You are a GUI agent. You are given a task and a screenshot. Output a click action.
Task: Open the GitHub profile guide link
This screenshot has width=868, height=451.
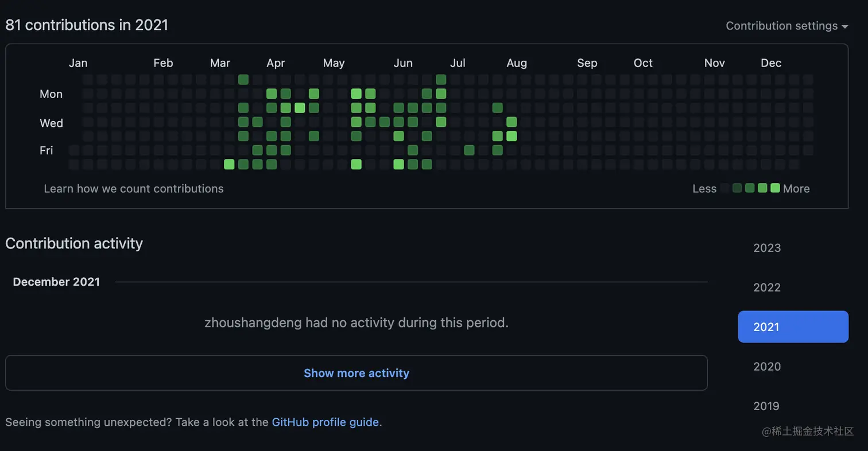click(x=325, y=422)
